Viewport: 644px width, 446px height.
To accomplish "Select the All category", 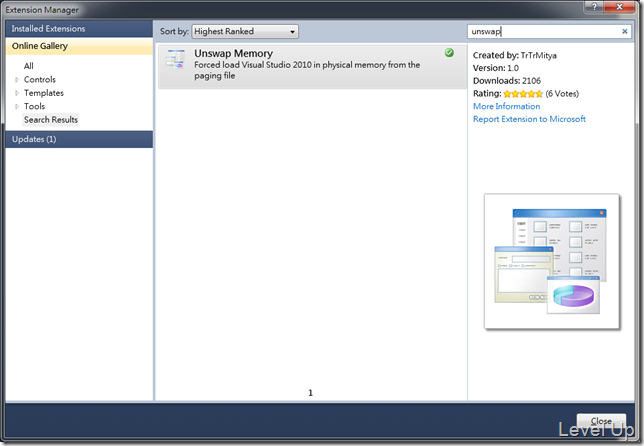I will pyautogui.click(x=29, y=66).
